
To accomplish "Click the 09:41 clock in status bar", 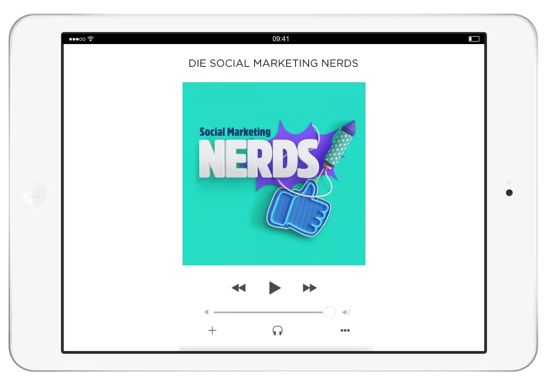I will (x=281, y=39).
